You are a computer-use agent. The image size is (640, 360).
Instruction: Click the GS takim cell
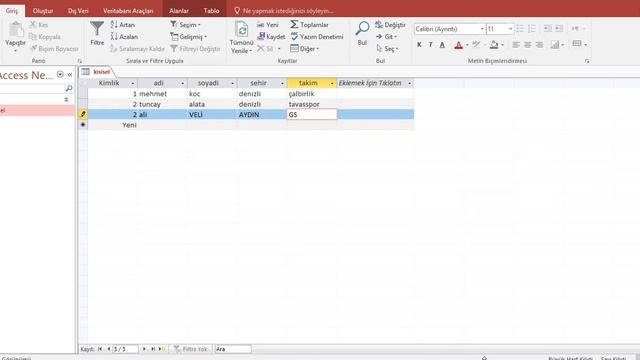(312, 115)
